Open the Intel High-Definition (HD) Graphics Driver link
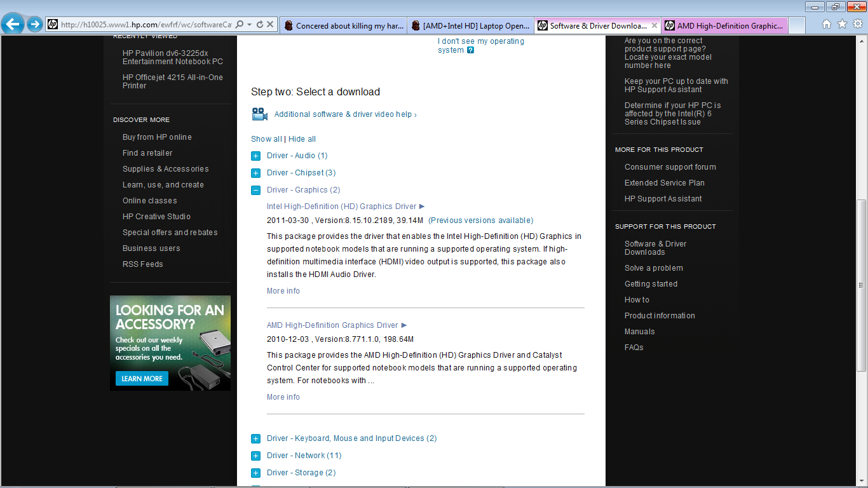Screen dimensions: 868x488 point(341,207)
